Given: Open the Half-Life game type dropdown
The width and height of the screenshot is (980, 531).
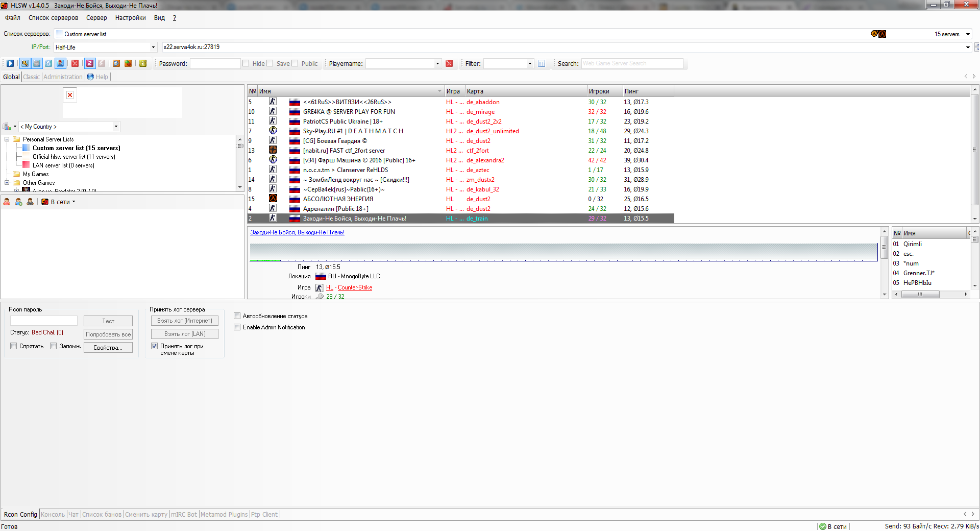Looking at the screenshot, I should click(153, 47).
